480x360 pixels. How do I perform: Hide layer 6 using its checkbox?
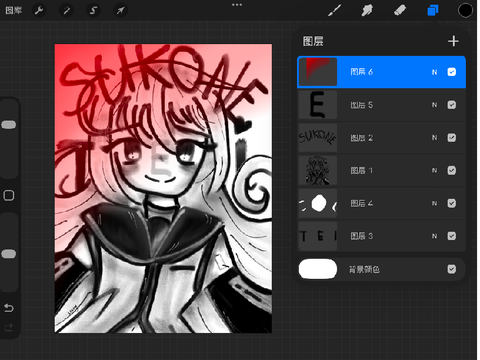pyautogui.click(x=452, y=72)
